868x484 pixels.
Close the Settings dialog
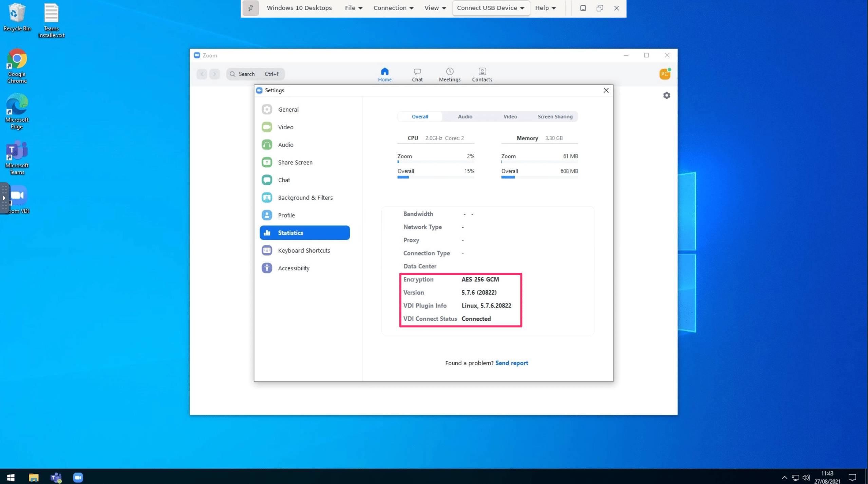click(606, 90)
